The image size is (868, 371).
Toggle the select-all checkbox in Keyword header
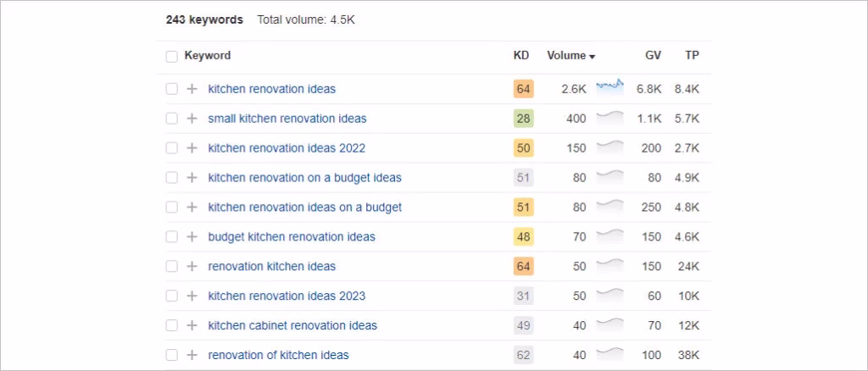point(172,57)
